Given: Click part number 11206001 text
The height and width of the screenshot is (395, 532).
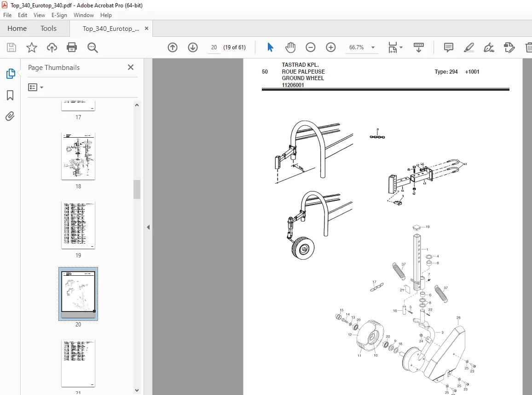Looking at the screenshot, I should (x=293, y=85).
